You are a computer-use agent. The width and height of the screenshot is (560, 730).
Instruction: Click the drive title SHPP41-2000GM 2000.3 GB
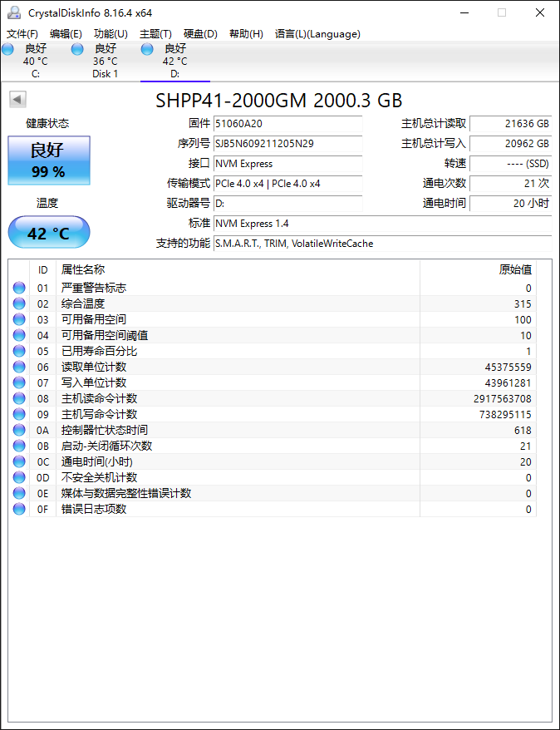278,100
